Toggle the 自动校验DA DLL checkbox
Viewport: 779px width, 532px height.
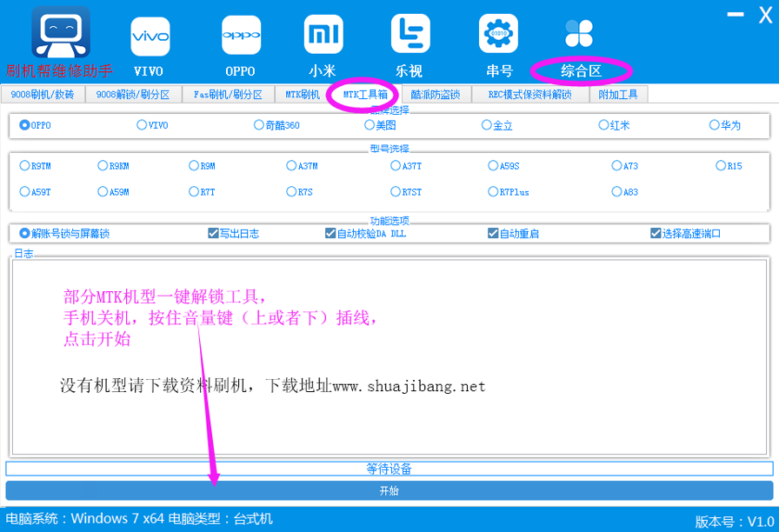click(x=330, y=234)
